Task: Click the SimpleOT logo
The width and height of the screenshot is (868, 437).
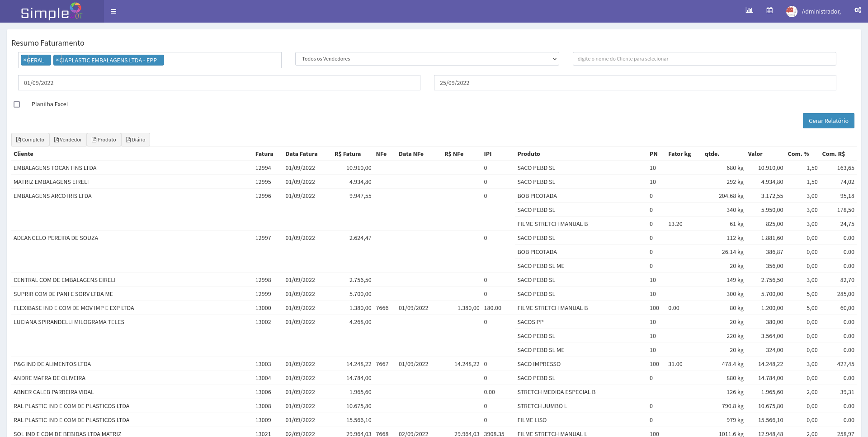Action: coord(52,12)
